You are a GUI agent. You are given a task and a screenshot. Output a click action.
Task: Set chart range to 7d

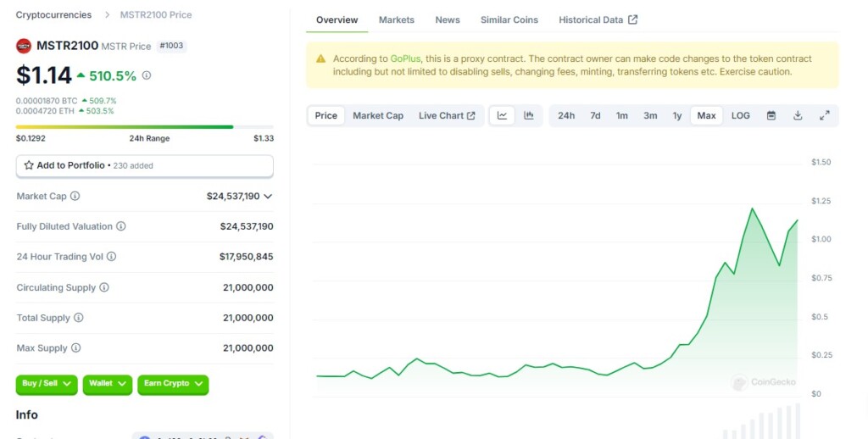[595, 116]
